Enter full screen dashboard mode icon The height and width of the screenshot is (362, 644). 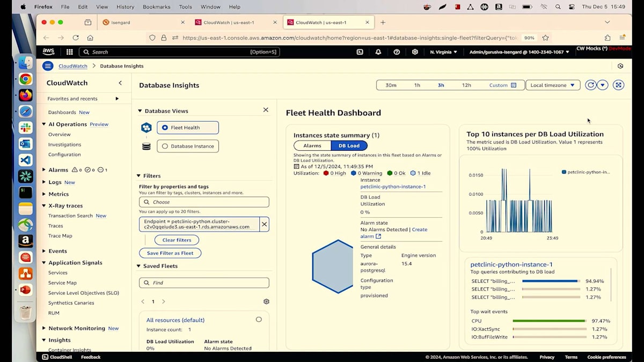pyautogui.click(x=619, y=85)
